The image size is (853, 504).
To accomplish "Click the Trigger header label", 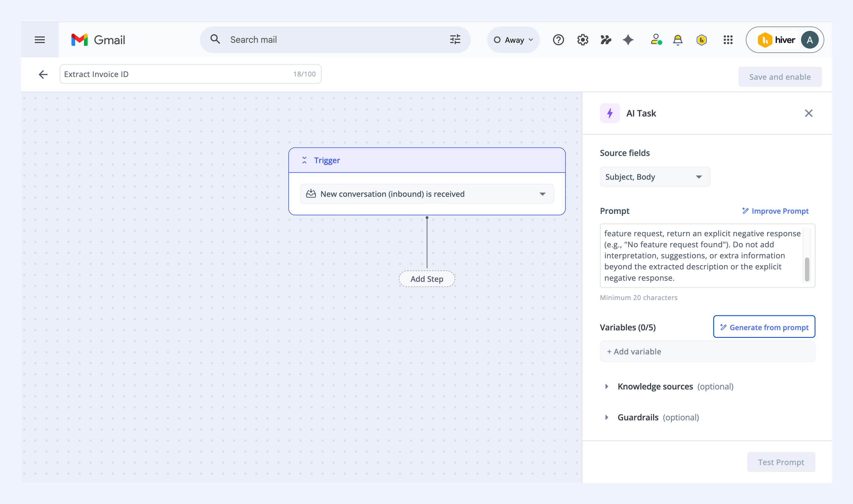I will tap(327, 160).
